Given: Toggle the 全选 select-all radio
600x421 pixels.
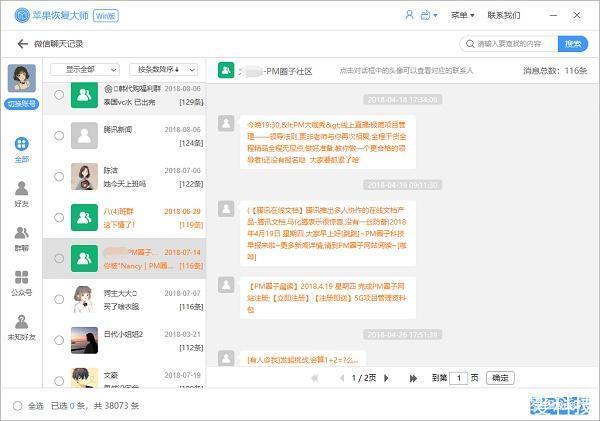Looking at the screenshot, I should click(18, 406).
